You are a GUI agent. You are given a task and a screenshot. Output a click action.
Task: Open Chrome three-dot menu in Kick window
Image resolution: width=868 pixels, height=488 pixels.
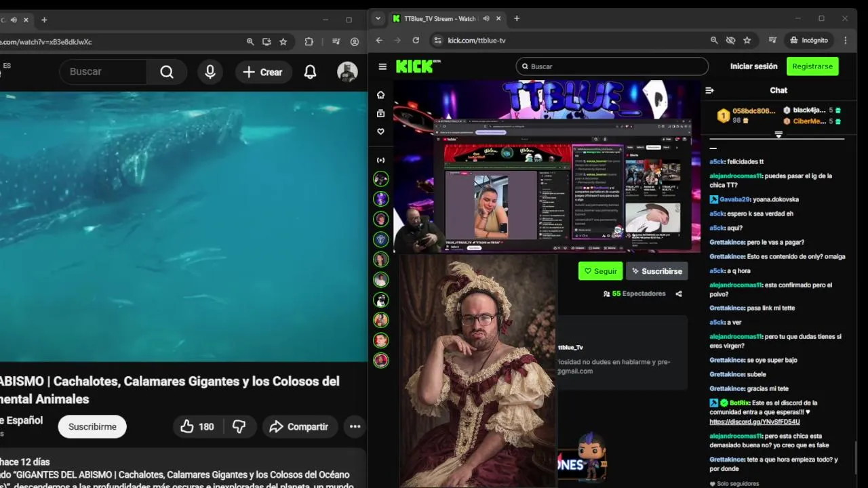coord(845,40)
